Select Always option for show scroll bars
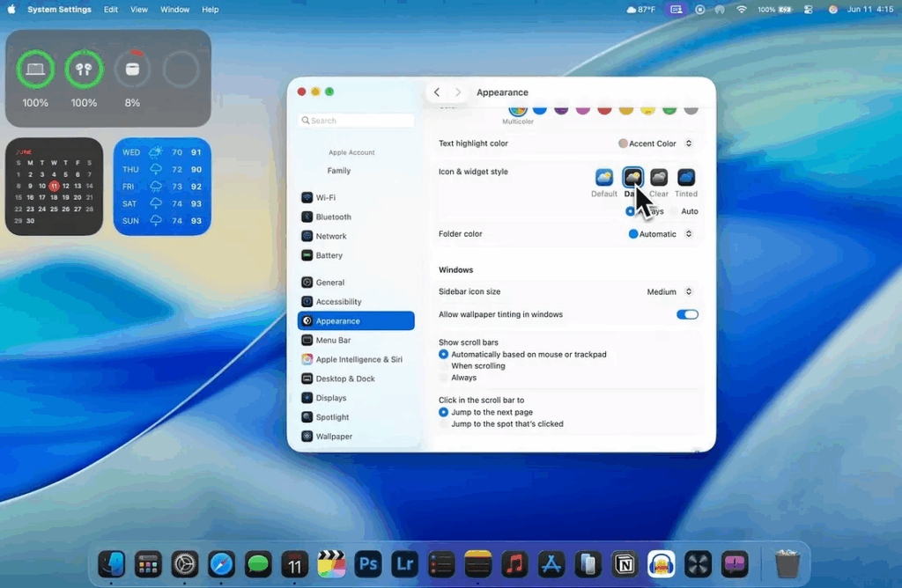 [x=444, y=378]
